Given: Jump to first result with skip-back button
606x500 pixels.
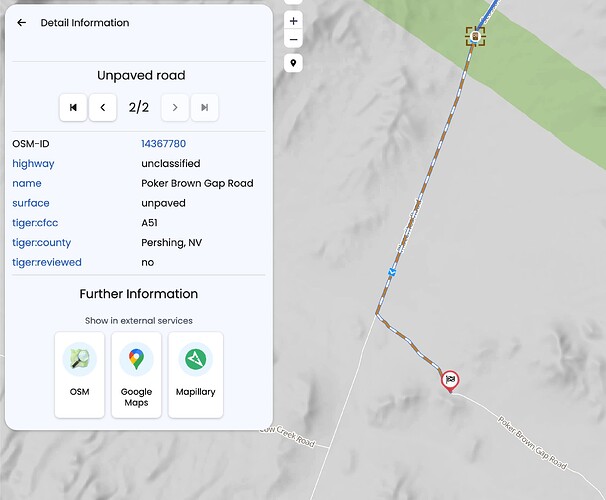Looking at the screenshot, I should point(73,107).
